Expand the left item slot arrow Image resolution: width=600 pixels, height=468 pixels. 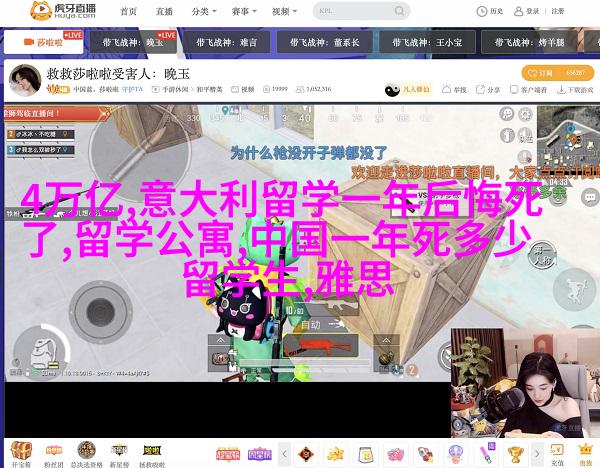point(221,340)
